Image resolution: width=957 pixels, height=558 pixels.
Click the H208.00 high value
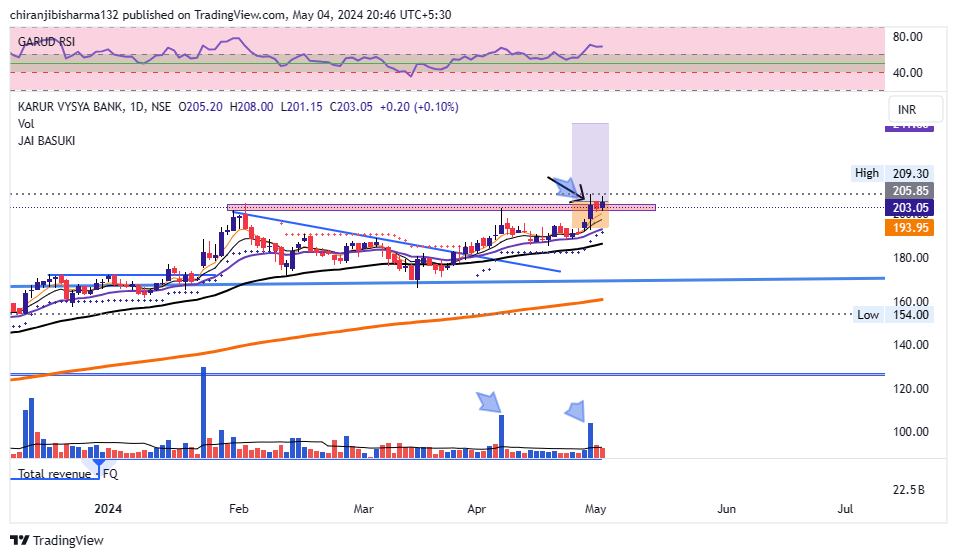click(251, 107)
